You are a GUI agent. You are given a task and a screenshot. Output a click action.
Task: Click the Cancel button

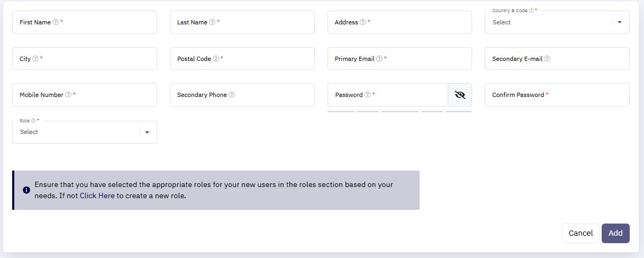click(x=580, y=233)
